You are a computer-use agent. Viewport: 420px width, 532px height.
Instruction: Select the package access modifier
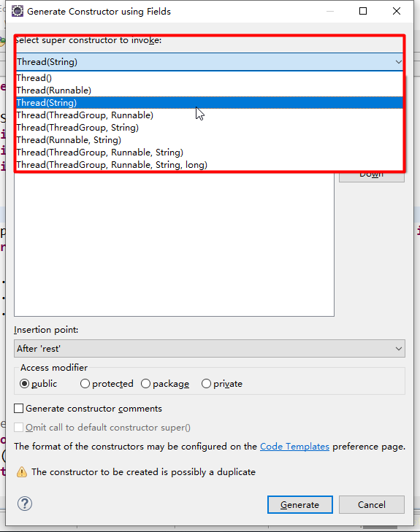(145, 384)
